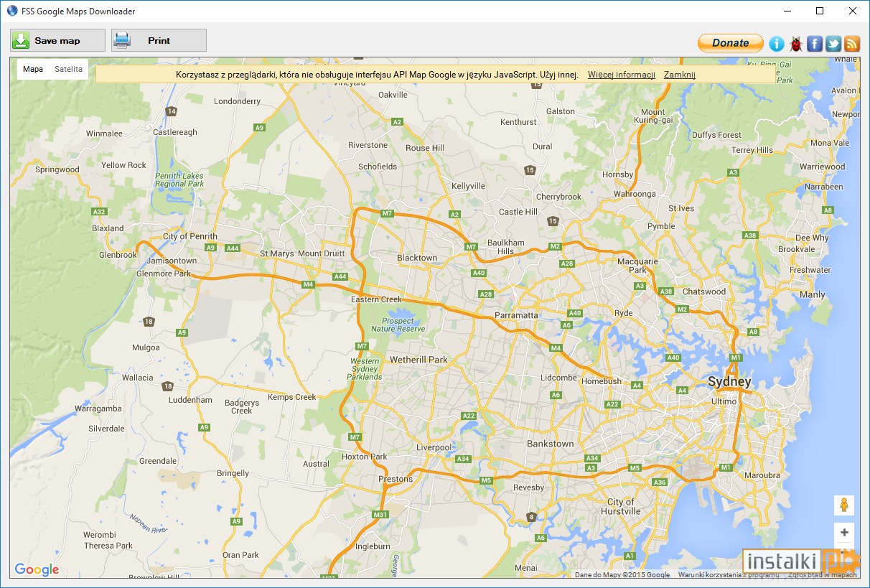
Task: Select the Street View pegman icon
Action: 844,505
